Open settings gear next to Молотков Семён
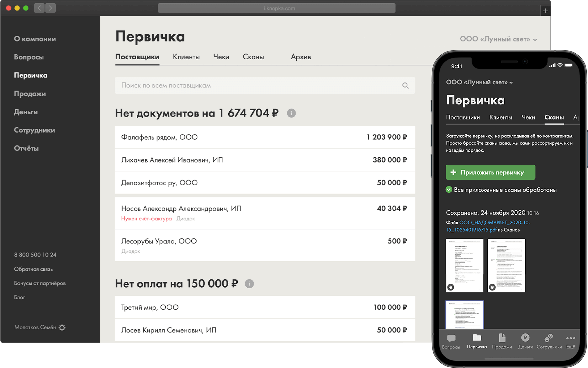588x368 pixels. (x=62, y=327)
